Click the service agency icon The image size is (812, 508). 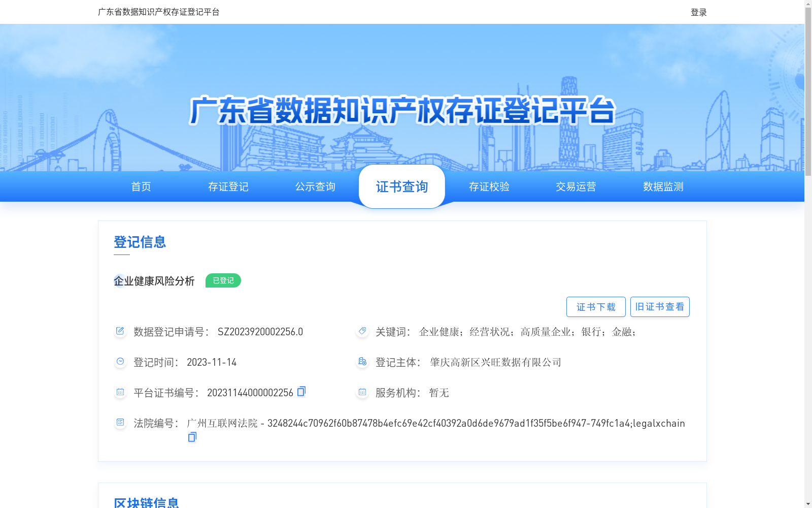click(x=362, y=392)
